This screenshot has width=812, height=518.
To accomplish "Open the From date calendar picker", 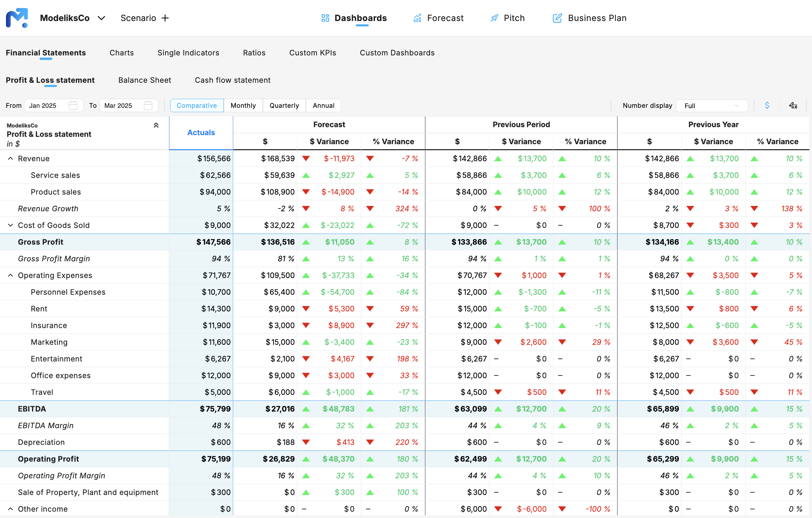I will point(73,105).
